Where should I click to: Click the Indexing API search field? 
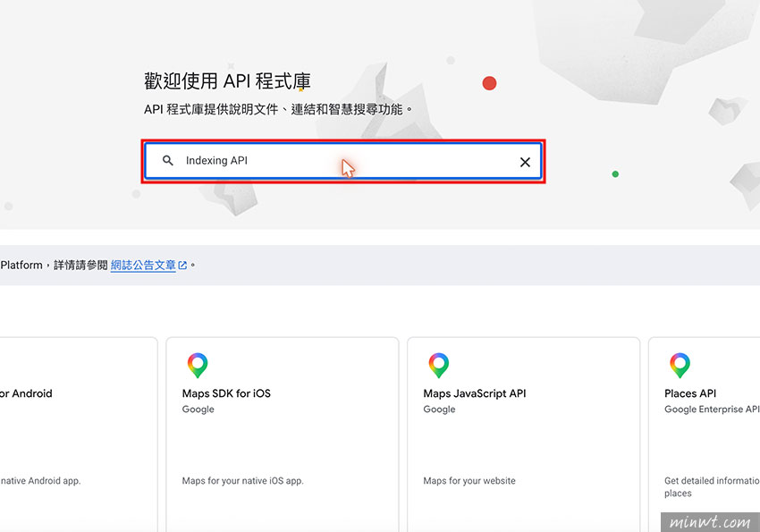(x=343, y=161)
